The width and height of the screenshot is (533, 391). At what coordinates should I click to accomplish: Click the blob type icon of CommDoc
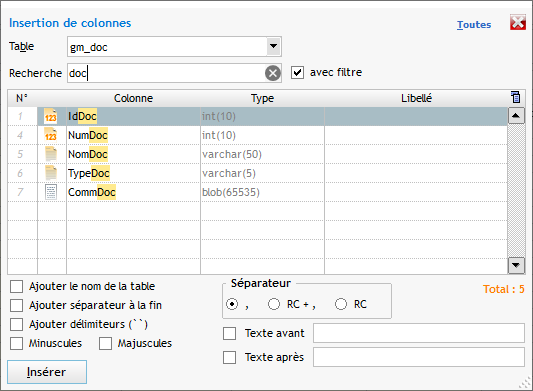pos(51,192)
